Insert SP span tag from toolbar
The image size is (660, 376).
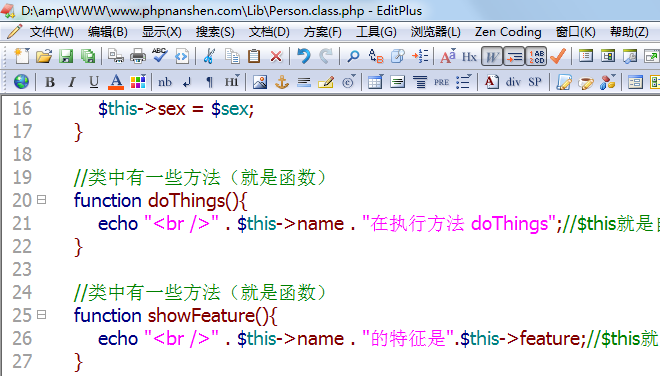click(535, 82)
